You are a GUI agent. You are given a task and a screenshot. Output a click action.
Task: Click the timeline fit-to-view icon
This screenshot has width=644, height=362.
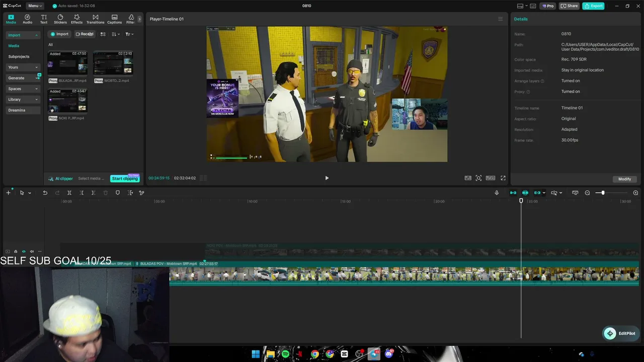(575, 193)
